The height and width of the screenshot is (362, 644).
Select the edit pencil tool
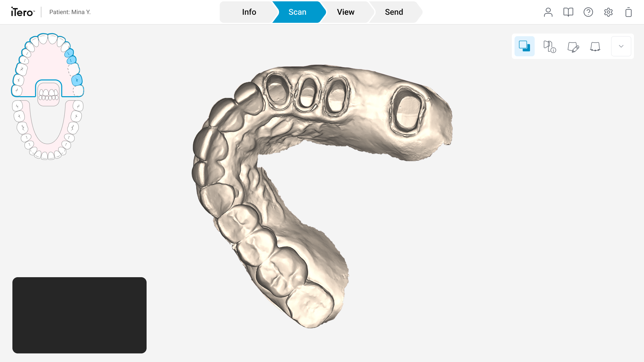[573, 47]
